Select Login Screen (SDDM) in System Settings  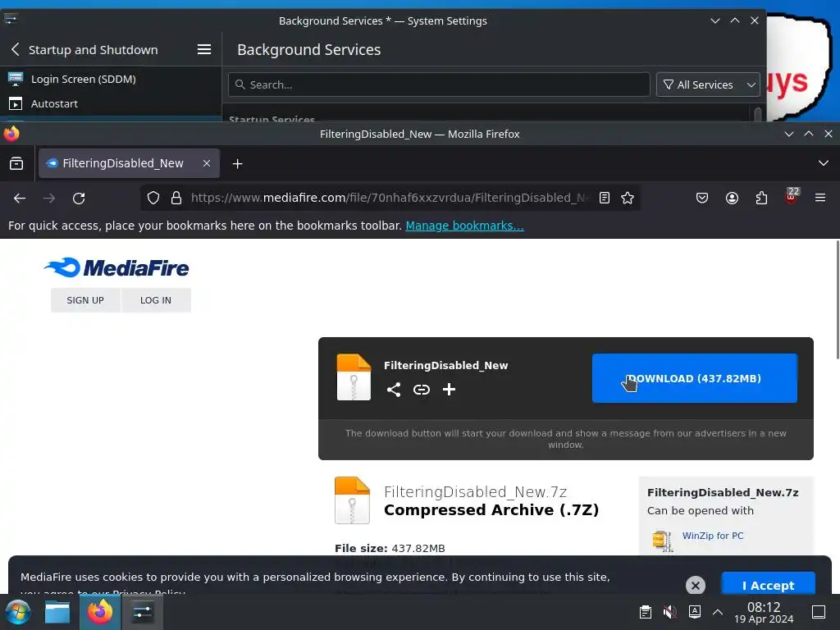(111, 79)
